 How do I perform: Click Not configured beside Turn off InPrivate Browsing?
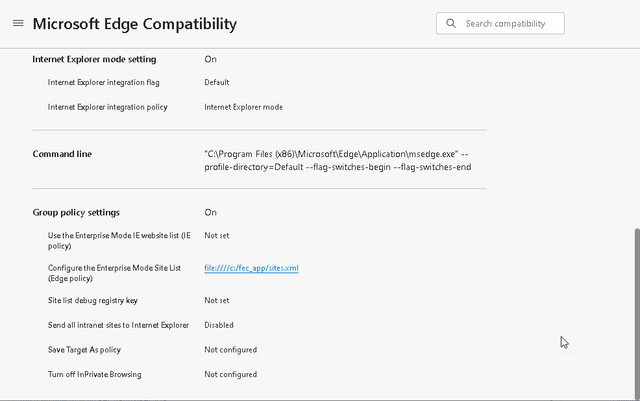coord(231,374)
